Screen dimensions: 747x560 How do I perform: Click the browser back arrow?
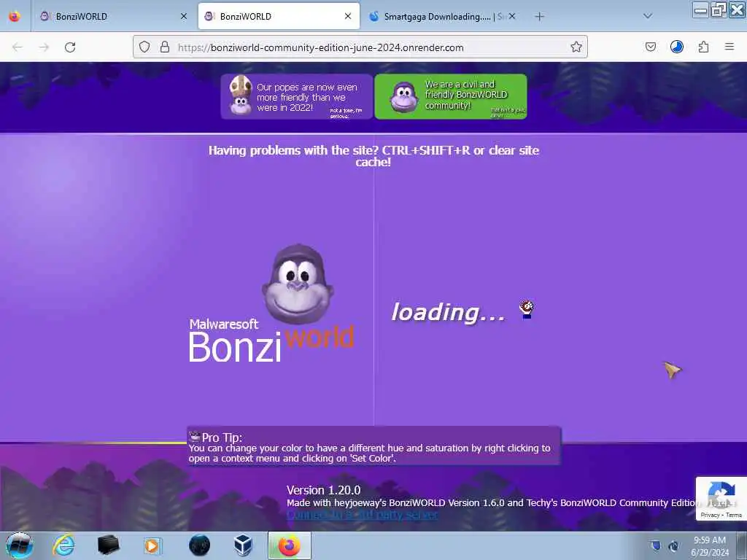coord(18,47)
